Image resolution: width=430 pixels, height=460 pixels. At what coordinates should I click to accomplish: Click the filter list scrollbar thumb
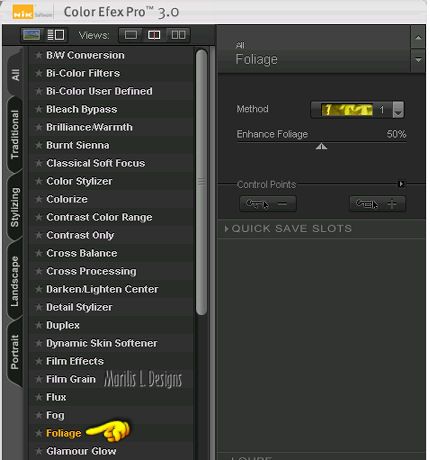(201, 182)
